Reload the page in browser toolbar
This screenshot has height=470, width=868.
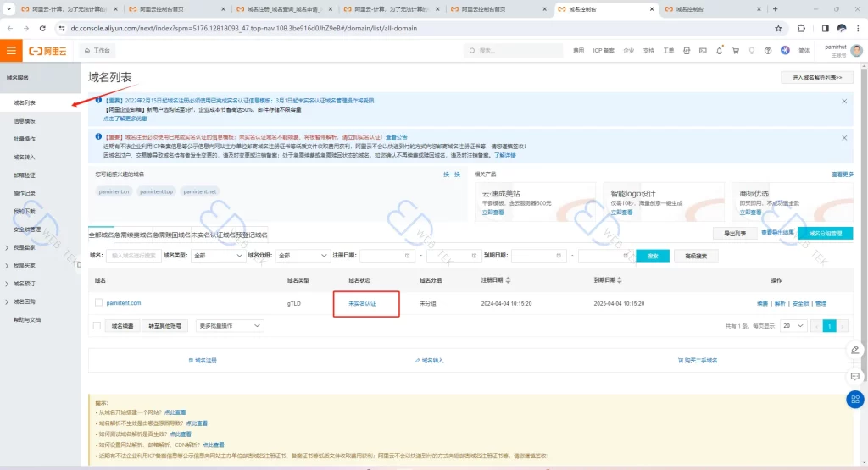point(42,28)
